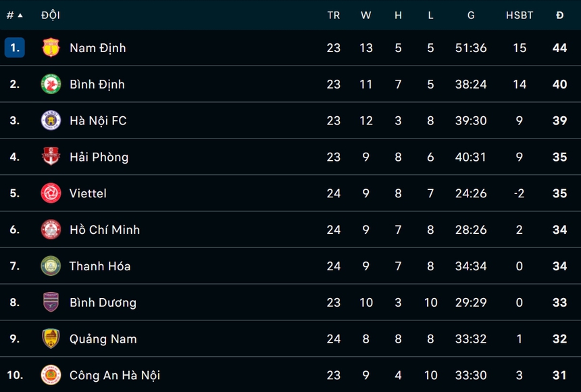Open the Thanh Hóa team badge
This screenshot has width=581, height=392.
(x=51, y=266)
